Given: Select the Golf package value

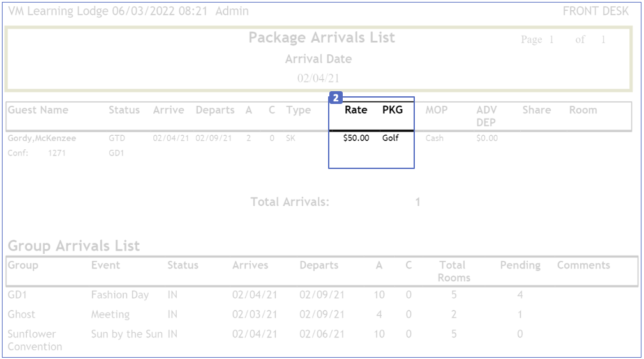Looking at the screenshot, I should coord(391,138).
